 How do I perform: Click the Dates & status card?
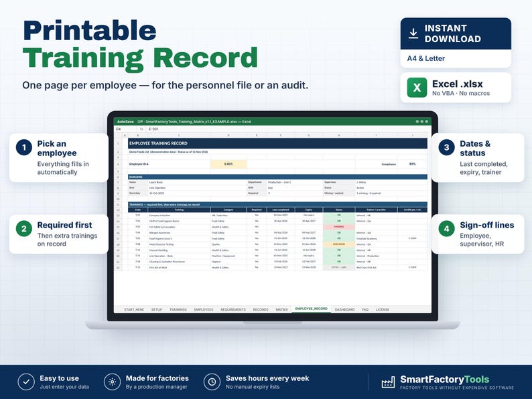coord(478,157)
